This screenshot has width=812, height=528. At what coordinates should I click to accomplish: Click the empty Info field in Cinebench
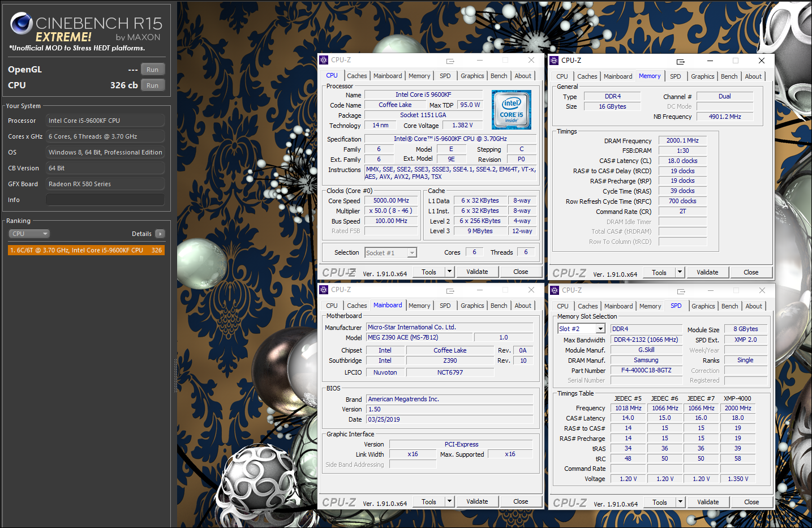click(x=105, y=200)
